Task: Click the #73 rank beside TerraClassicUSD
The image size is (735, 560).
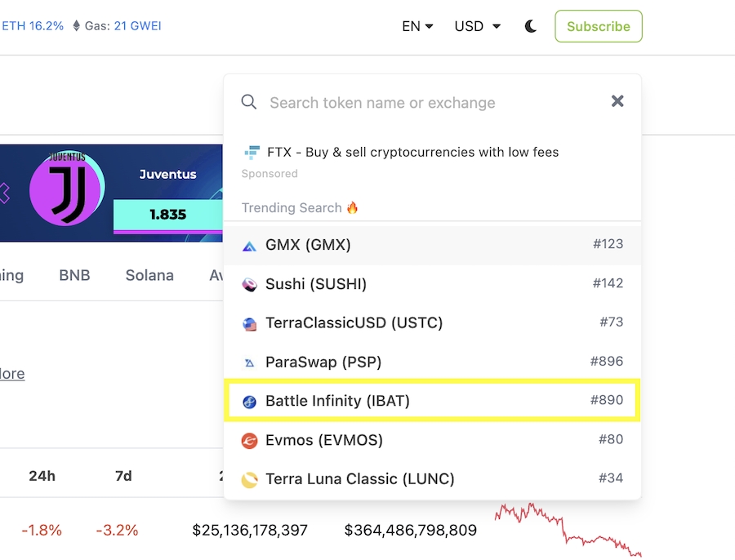Action: point(611,322)
